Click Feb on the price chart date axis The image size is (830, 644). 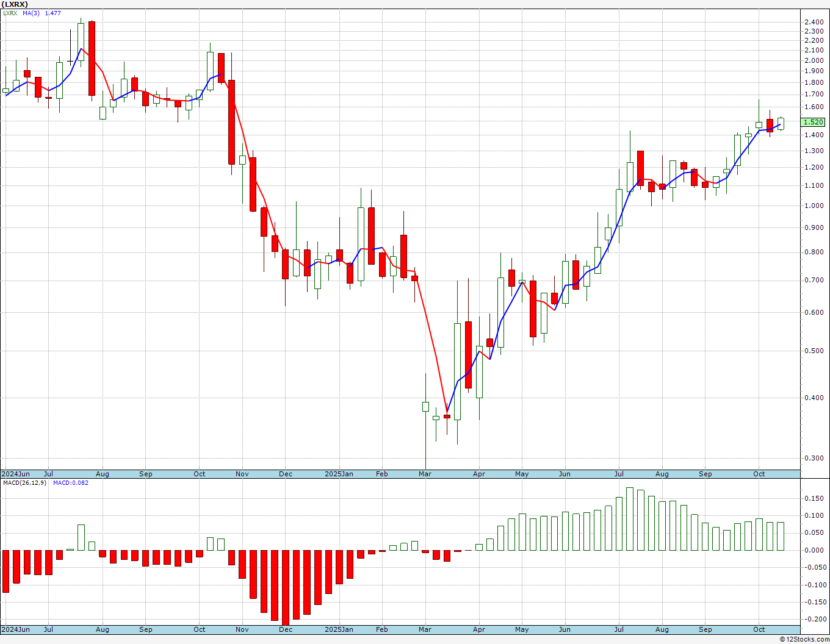(382, 474)
